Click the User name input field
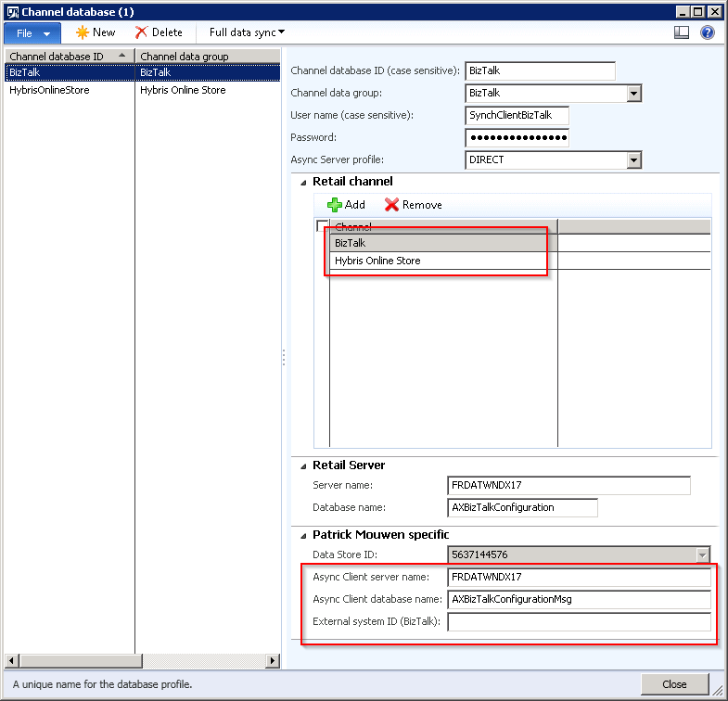728x701 pixels. (x=517, y=116)
